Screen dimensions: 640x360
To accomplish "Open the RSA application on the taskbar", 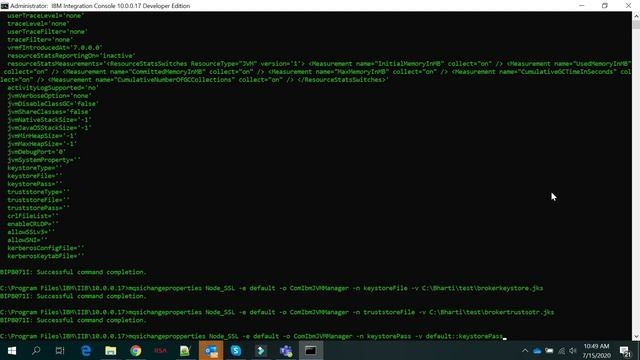I will [x=160, y=351].
